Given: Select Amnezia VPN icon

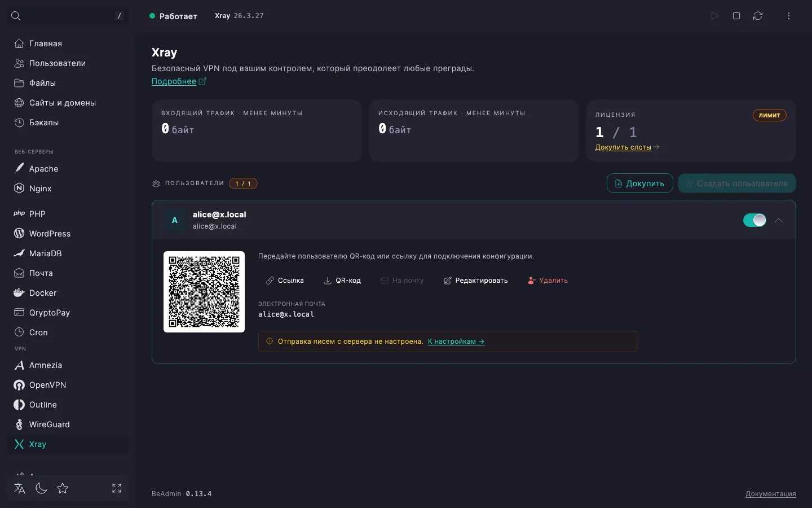Looking at the screenshot, I should click(x=19, y=365).
